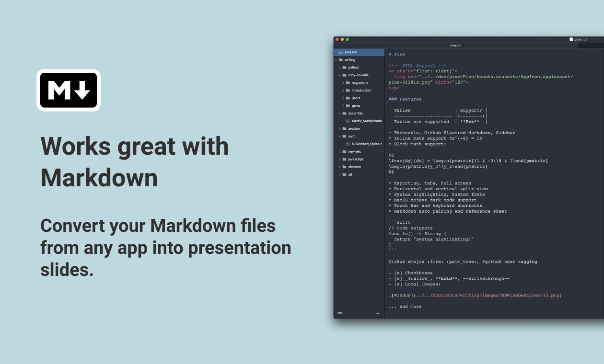
Task: Click the migrations folder icon
Action: point(348,83)
